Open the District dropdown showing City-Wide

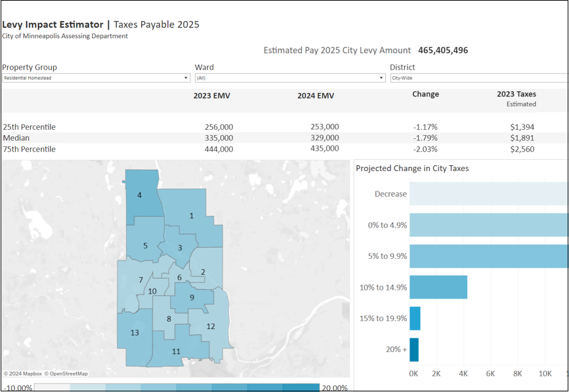pos(479,78)
